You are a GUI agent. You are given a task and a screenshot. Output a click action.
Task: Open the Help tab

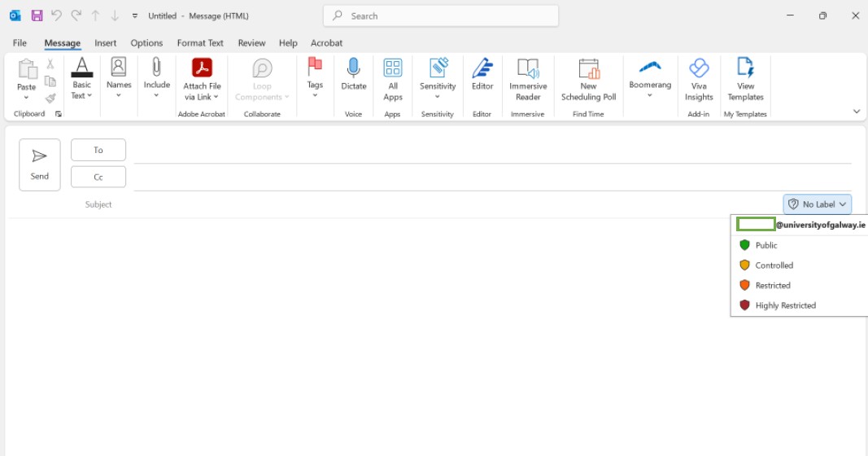click(x=288, y=42)
